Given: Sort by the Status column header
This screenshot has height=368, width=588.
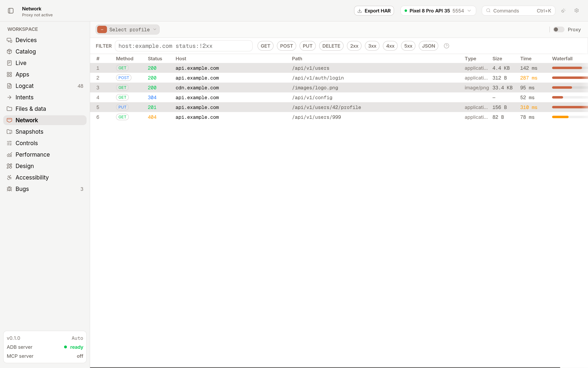Looking at the screenshot, I should pos(155,59).
